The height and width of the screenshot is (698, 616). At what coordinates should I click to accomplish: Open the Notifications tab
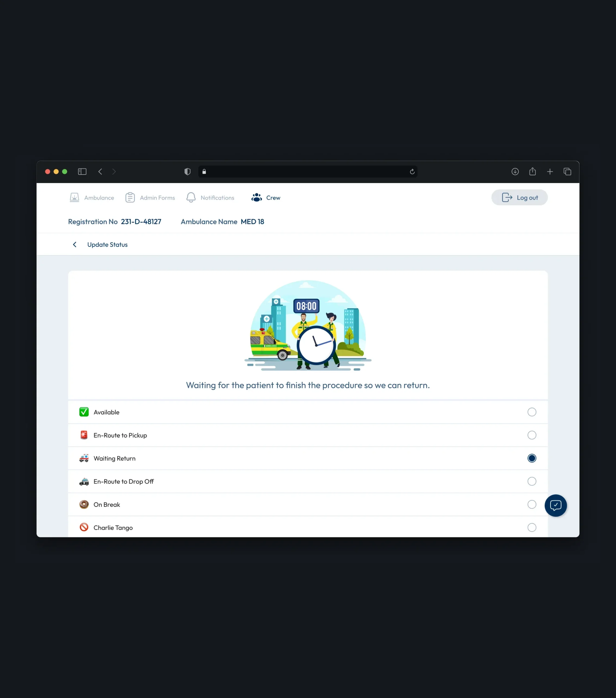pos(210,198)
